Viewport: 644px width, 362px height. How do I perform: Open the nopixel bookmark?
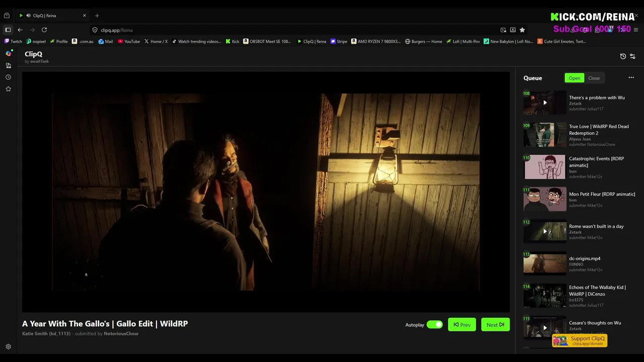(36, 41)
